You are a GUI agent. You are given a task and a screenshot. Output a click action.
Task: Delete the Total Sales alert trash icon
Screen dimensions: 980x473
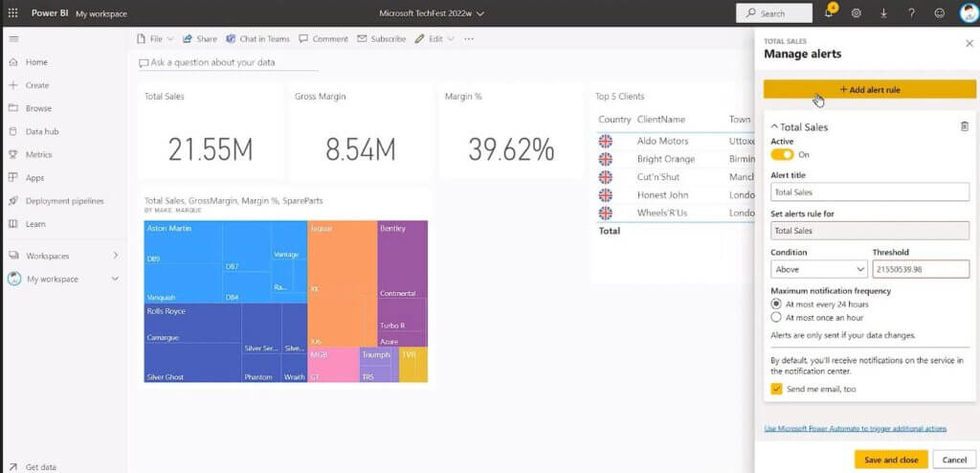point(965,126)
